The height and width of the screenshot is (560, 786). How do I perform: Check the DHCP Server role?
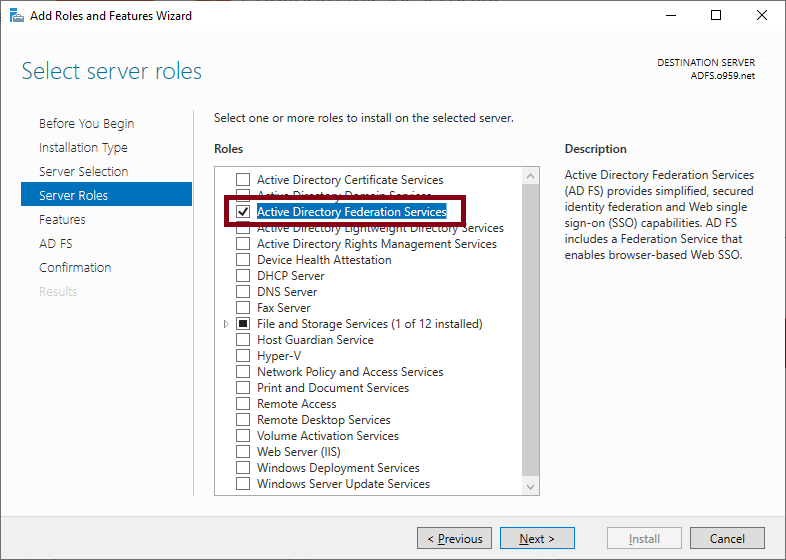pyautogui.click(x=243, y=276)
